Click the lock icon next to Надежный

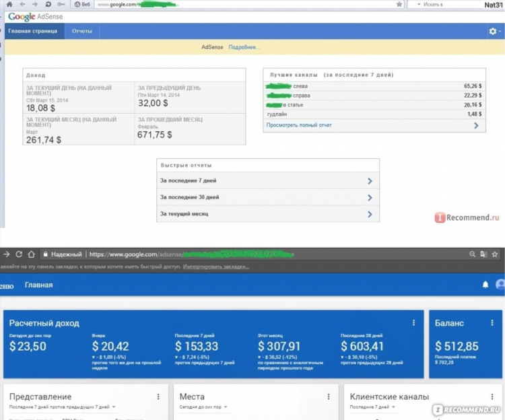click(45, 254)
